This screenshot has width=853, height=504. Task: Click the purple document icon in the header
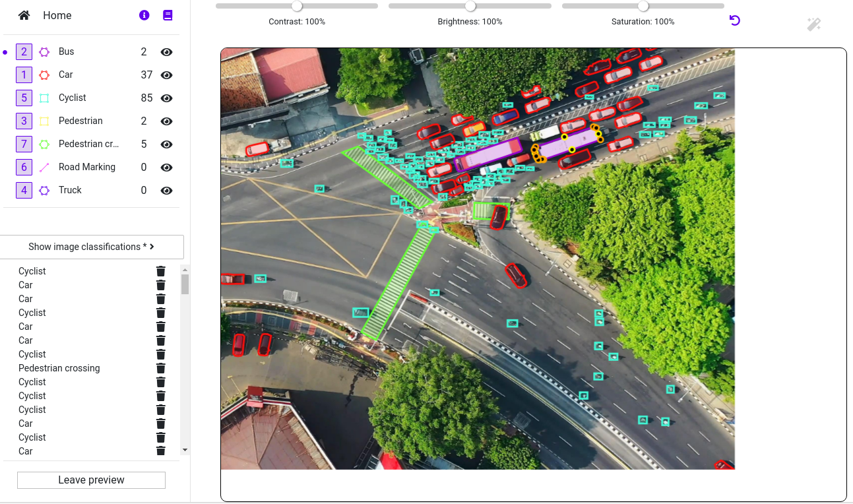click(168, 15)
